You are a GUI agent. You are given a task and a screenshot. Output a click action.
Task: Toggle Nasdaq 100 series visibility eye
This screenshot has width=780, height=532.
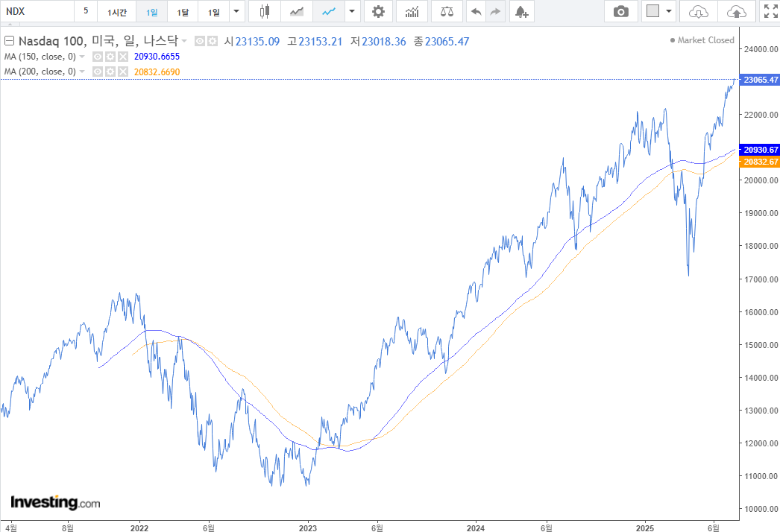click(200, 41)
